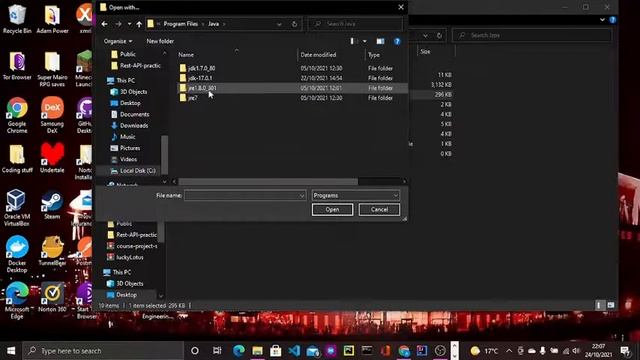Open Norton 360 desktop icon
Viewport: 640px width, 360px height.
(x=52, y=297)
